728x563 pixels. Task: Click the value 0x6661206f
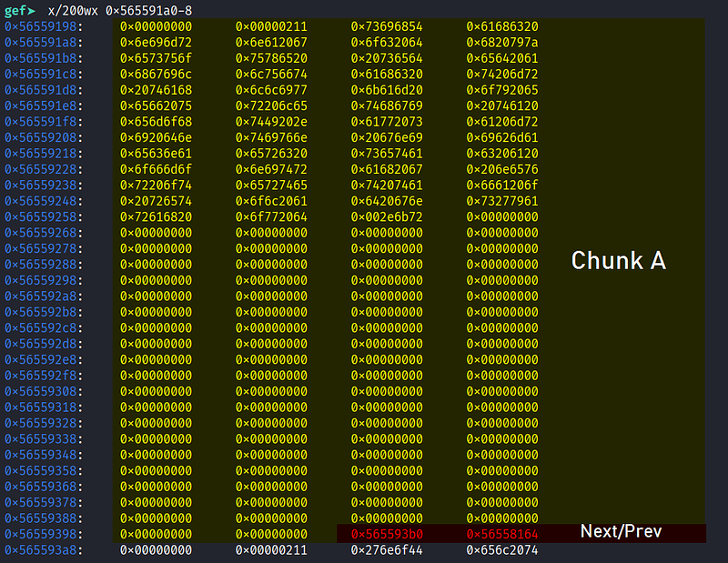(x=502, y=185)
